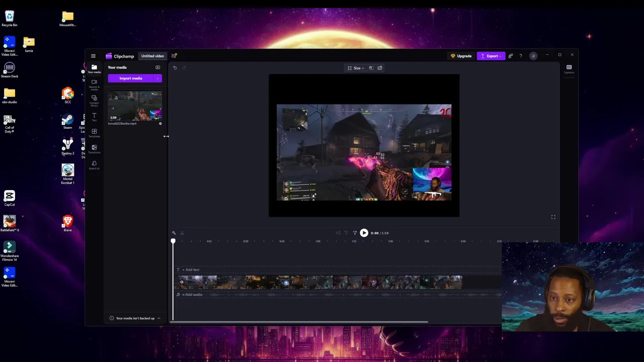Open the Clipchamp hamburger menu
The width and height of the screenshot is (644, 362).
click(x=93, y=56)
